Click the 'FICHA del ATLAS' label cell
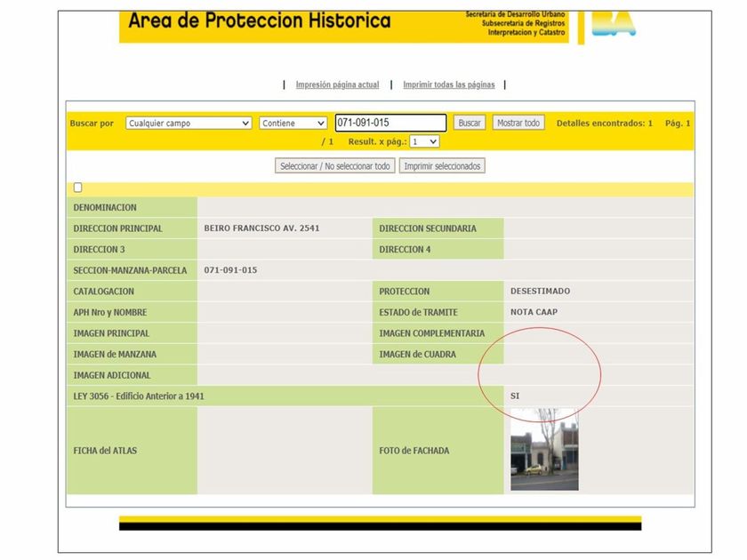The width and height of the screenshot is (747, 560). pyautogui.click(x=105, y=451)
